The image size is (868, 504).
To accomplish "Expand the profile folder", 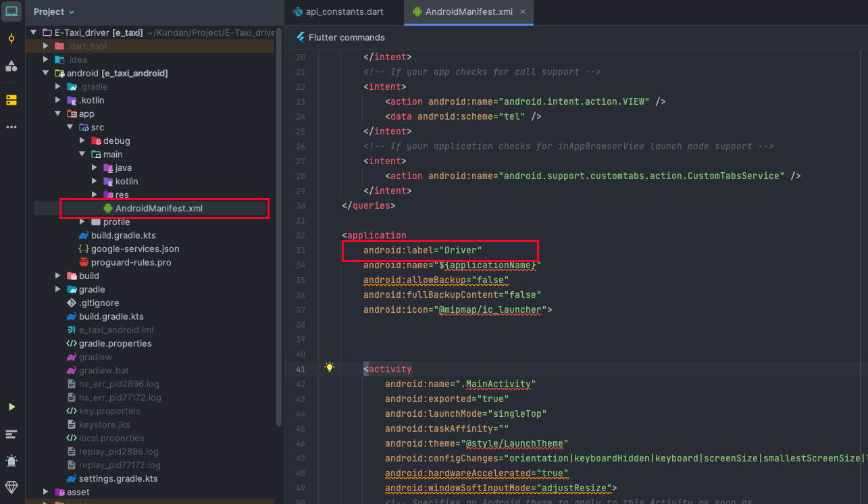I will tap(82, 222).
